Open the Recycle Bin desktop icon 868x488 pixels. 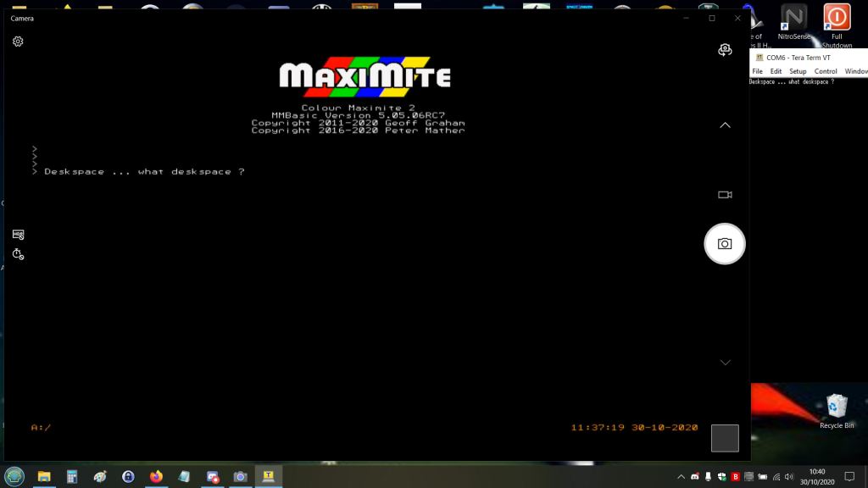click(837, 412)
